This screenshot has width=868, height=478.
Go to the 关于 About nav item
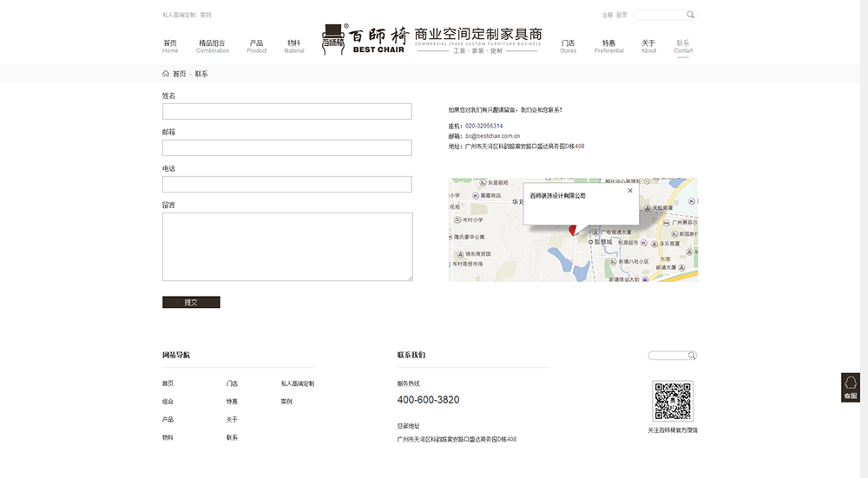click(648, 47)
